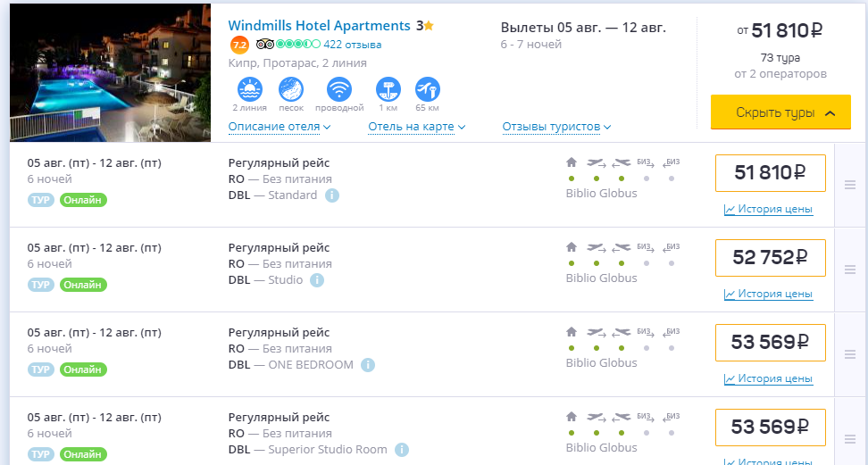This screenshot has height=465, width=868.
Task: Click the TripAdvisor owl rating icon
Action: pyautogui.click(x=265, y=45)
